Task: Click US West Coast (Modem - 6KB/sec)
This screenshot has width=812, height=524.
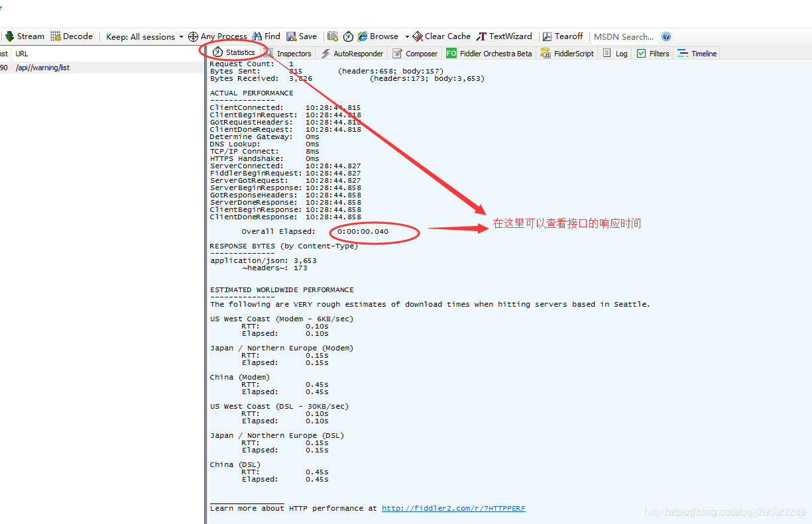Action: click(x=282, y=319)
